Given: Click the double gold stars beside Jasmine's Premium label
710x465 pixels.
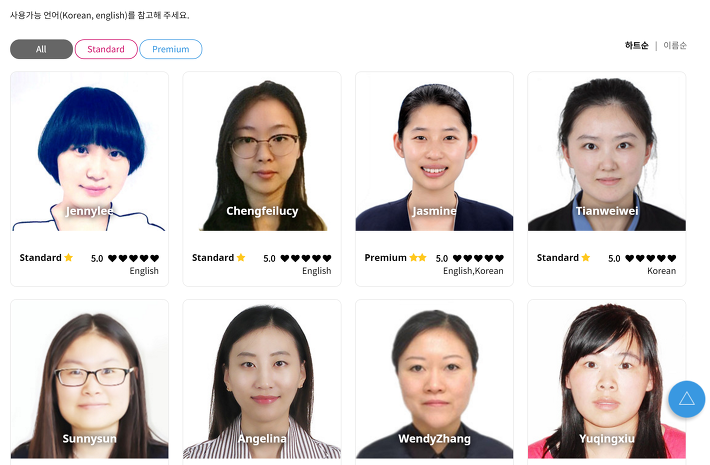Looking at the screenshot, I should (418, 258).
